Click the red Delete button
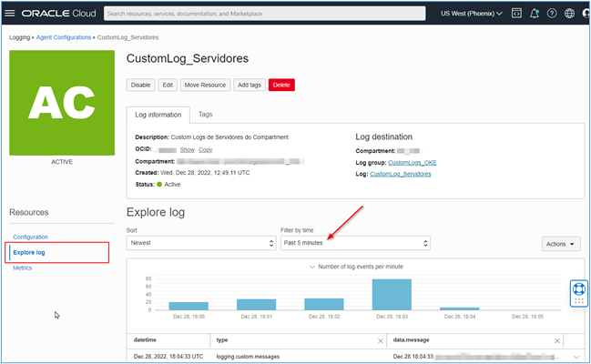 coord(281,85)
